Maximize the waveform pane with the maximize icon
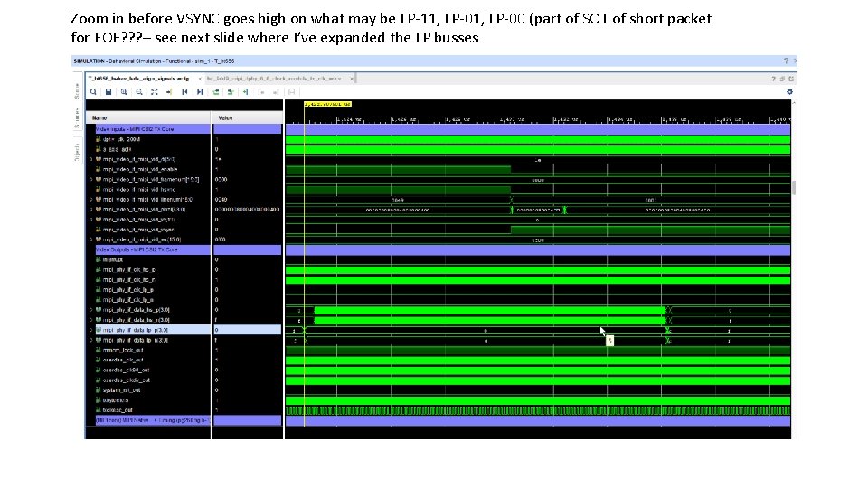868x488 pixels. pos(791,79)
